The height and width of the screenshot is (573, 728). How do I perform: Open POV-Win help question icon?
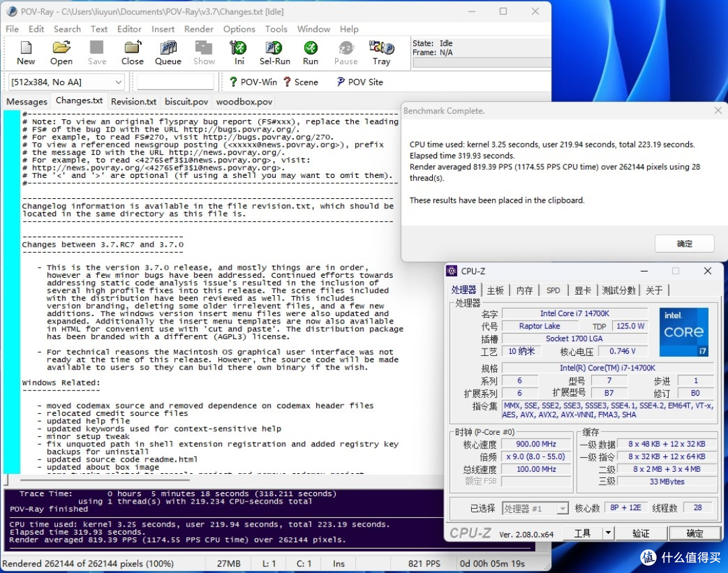pos(233,82)
